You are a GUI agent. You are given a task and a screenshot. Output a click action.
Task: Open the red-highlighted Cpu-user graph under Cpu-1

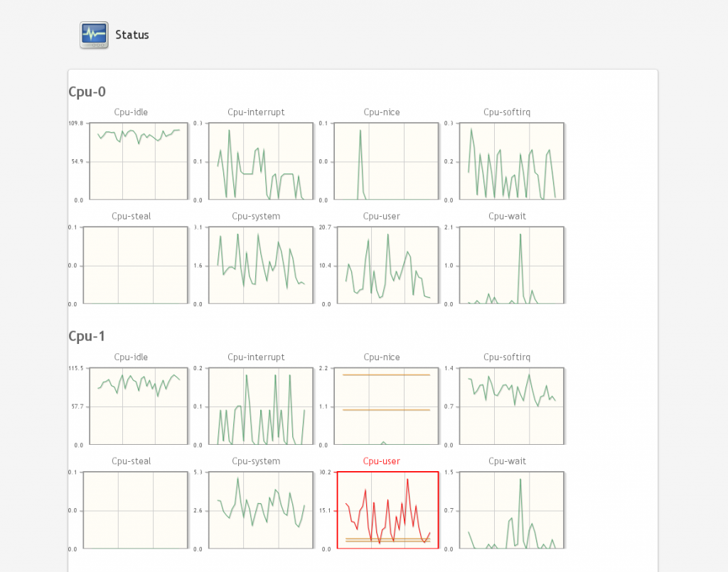387,510
